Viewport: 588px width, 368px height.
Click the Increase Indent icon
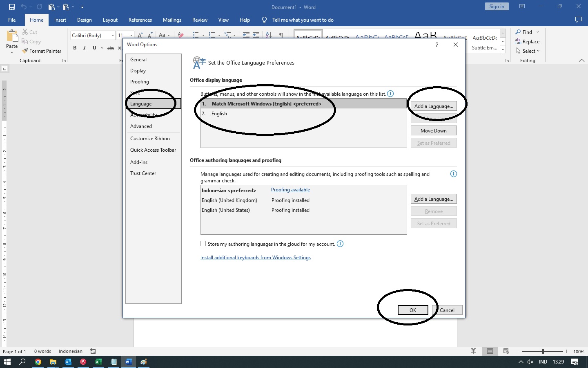(x=256, y=35)
